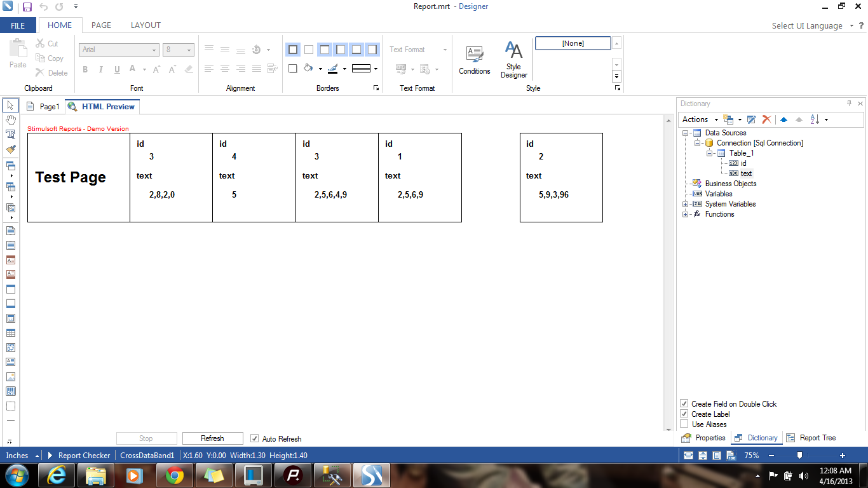Open the FILE menu
This screenshot has width=868, height=488.
[18, 25]
